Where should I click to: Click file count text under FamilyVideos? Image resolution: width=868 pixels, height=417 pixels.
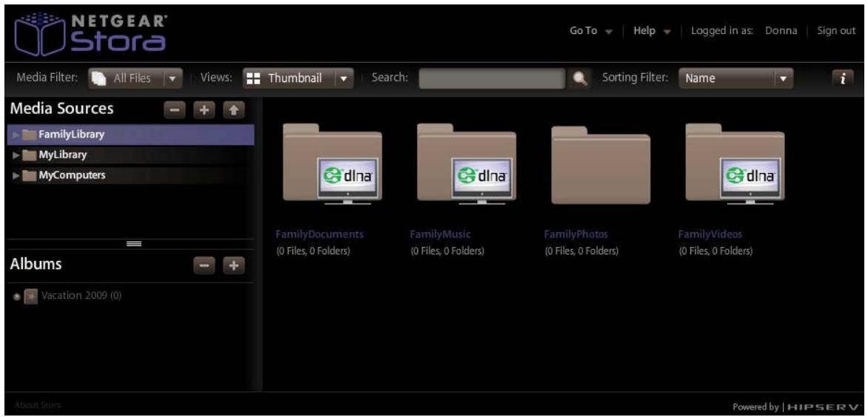point(716,251)
